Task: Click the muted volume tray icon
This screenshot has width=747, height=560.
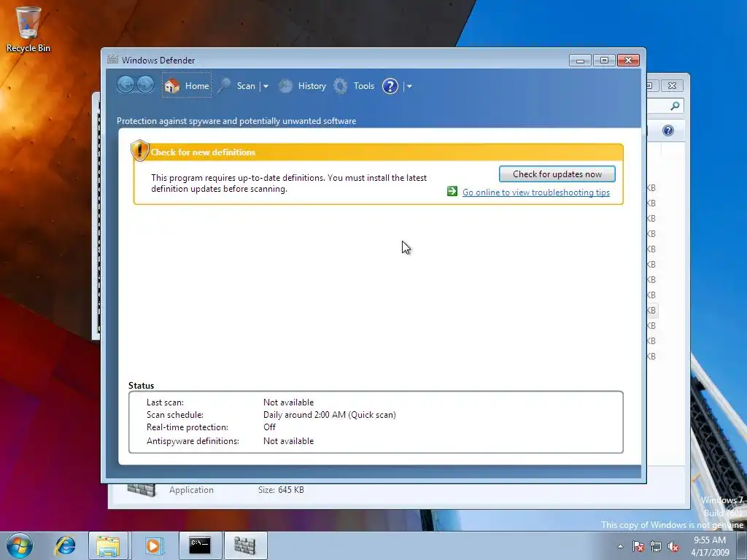Action: (x=673, y=547)
